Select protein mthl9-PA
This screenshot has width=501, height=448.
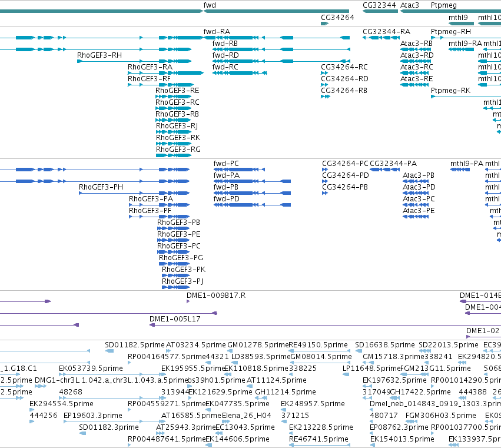click(460, 170)
